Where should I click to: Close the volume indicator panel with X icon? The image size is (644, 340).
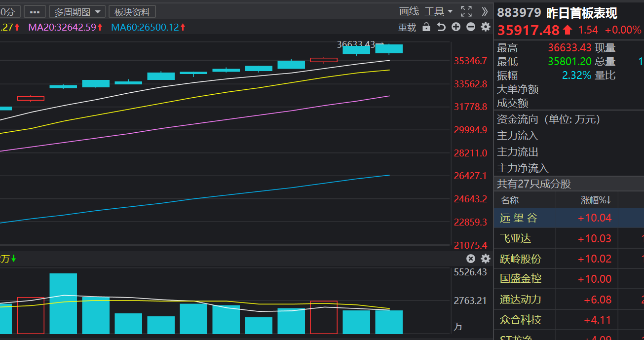pos(470,259)
